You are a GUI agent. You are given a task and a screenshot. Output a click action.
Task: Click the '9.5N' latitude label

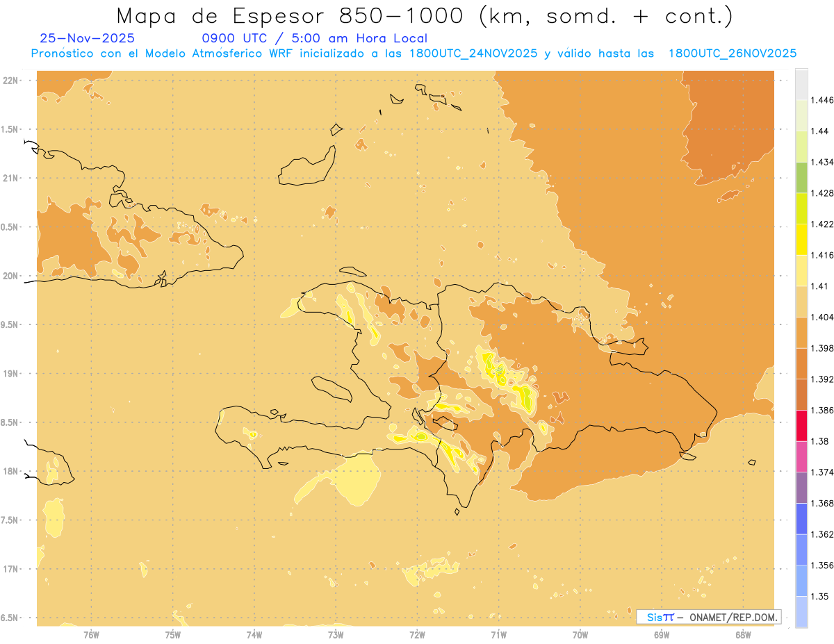pyautogui.click(x=10, y=325)
